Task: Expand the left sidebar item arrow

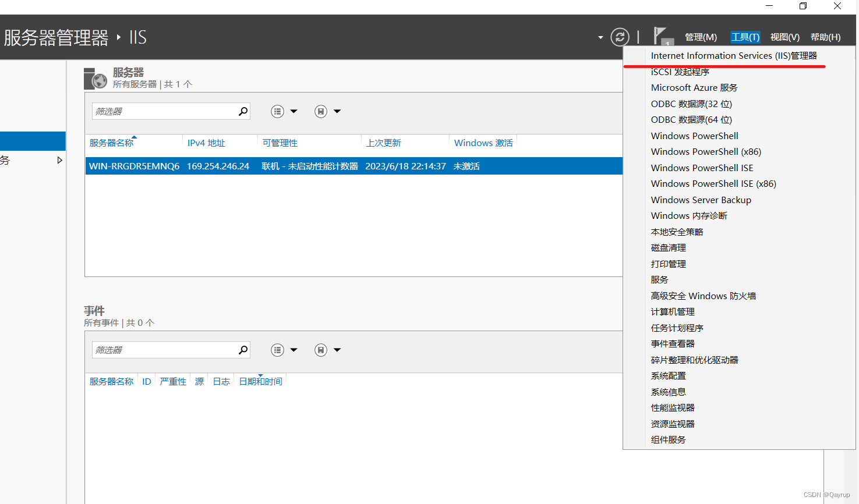Action: click(x=59, y=160)
